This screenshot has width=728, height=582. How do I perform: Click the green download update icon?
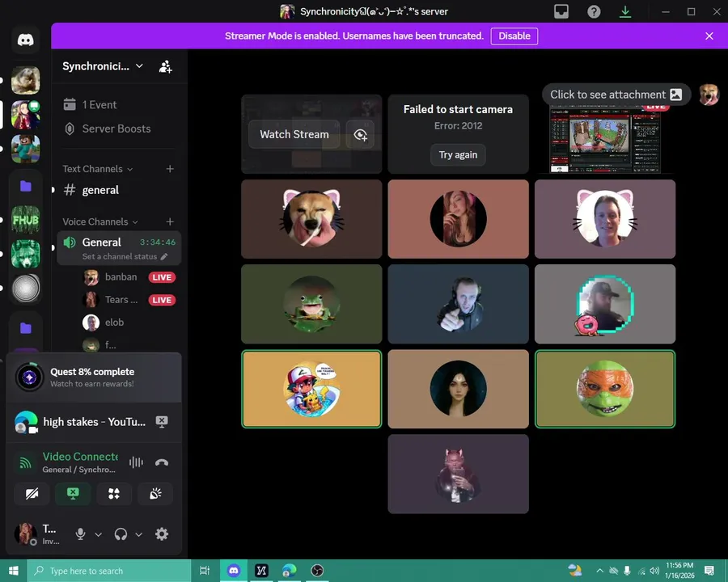coord(625,11)
